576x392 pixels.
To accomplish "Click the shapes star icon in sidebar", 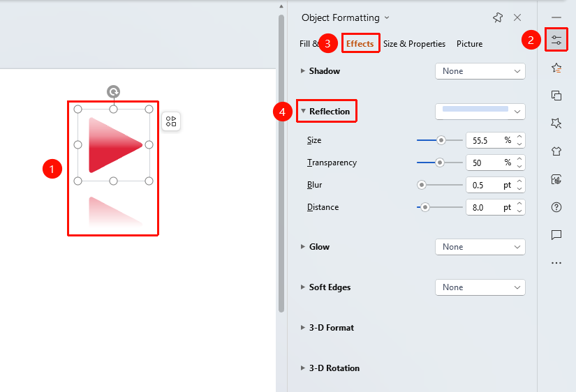I will (556, 123).
